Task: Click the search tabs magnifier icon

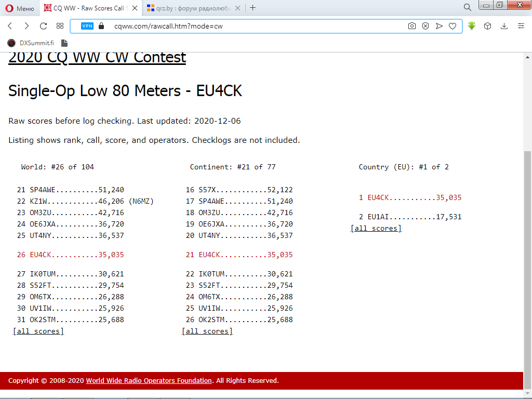Action: click(468, 7)
